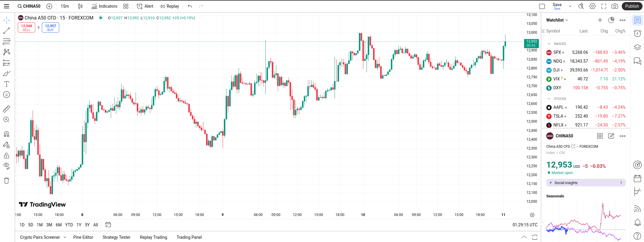The image size is (644, 242).
Task: Toggle lock all drawings
Action: [7, 155]
